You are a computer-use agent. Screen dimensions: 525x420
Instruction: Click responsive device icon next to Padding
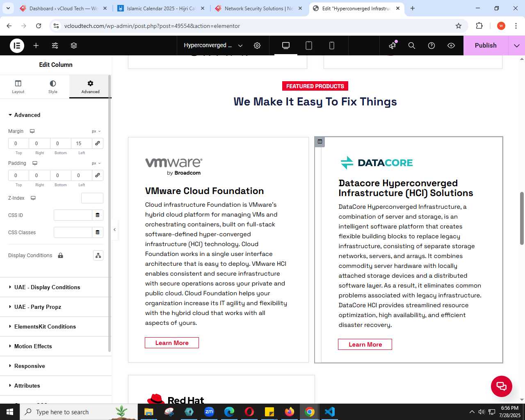35,163
